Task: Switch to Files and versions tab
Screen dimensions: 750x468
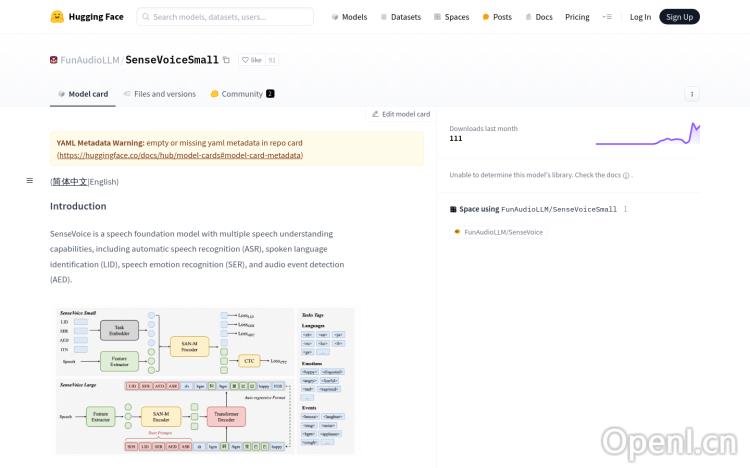Action: 159,94
